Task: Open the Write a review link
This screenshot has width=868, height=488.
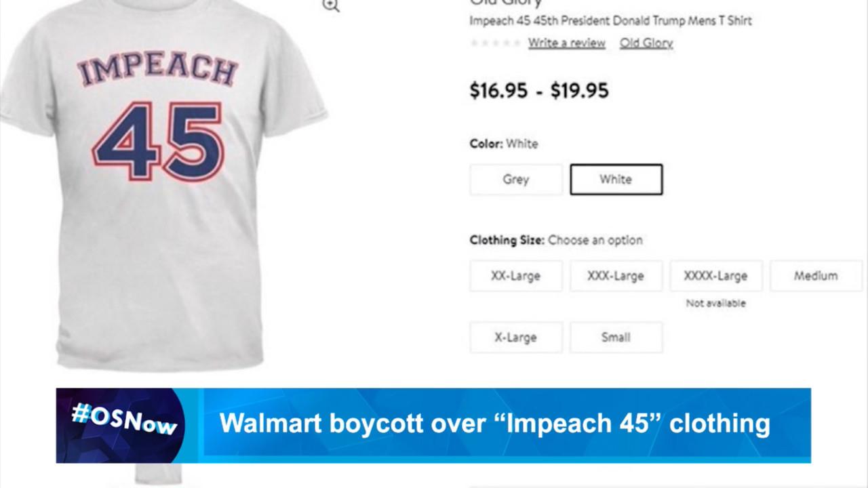Action: [566, 43]
